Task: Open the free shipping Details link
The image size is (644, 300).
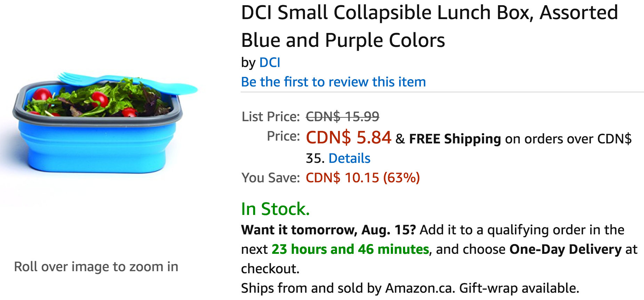Action: coord(349,158)
